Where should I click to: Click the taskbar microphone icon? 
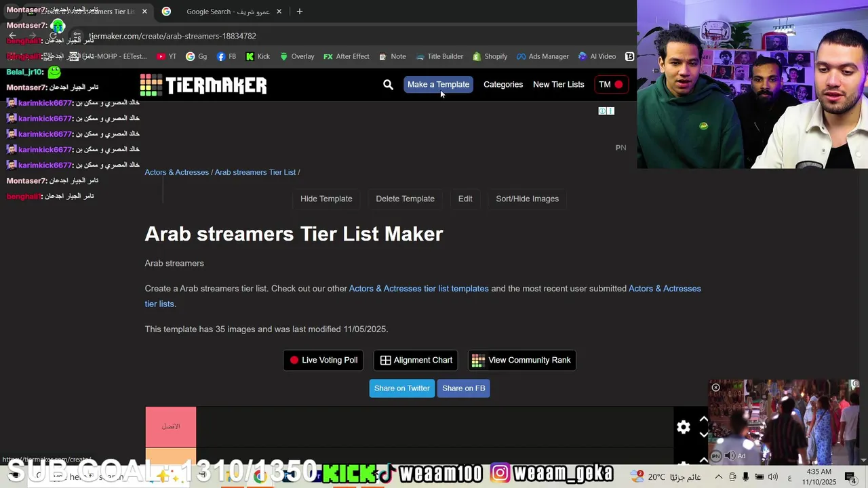(745, 477)
